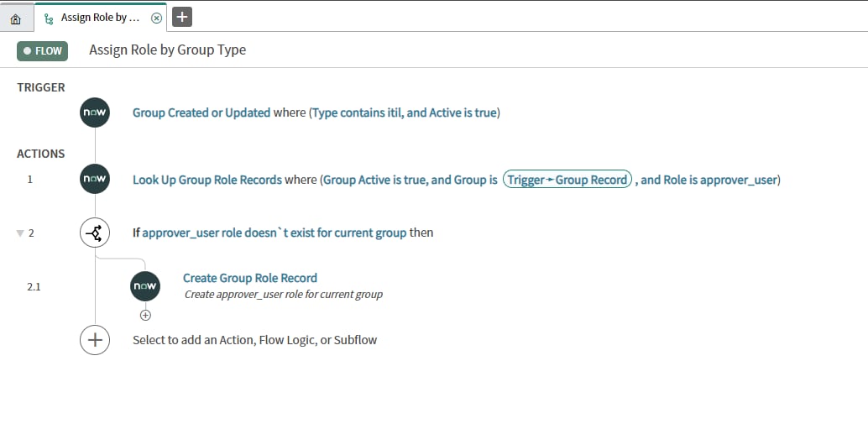
Task: Collapse step 2 using the triangle arrow
Action: pyautogui.click(x=21, y=233)
